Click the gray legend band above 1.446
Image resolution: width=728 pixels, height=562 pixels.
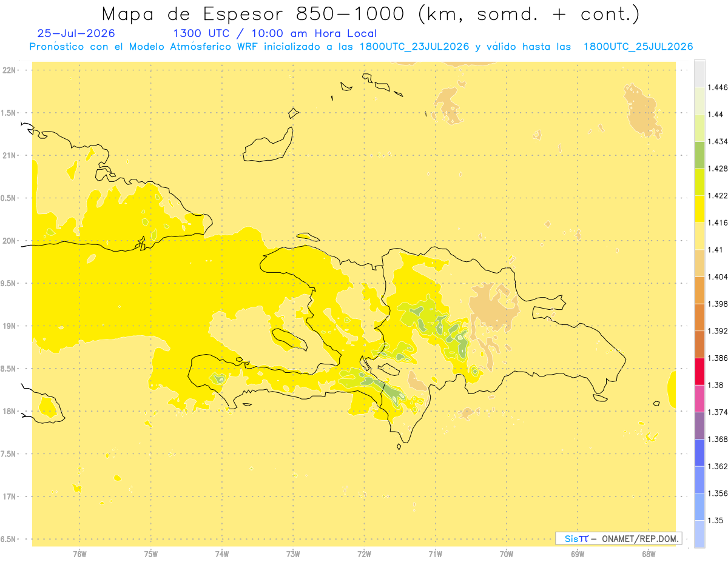699,73
